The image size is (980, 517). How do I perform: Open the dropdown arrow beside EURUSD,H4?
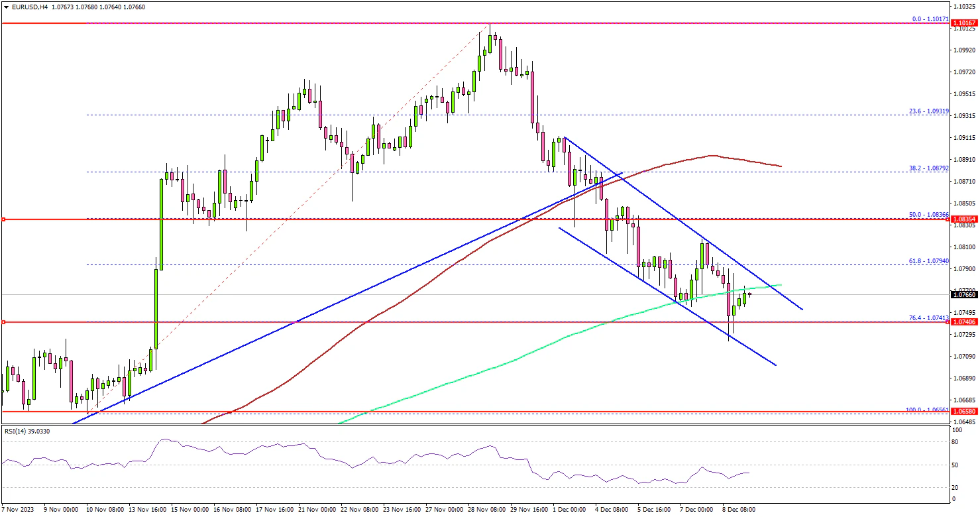[x=5, y=7]
